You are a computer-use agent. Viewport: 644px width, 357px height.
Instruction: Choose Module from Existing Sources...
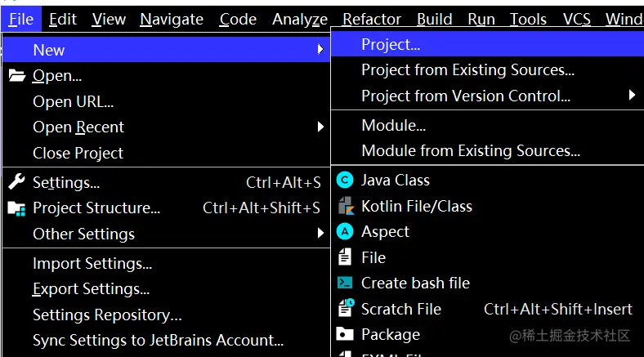click(471, 151)
